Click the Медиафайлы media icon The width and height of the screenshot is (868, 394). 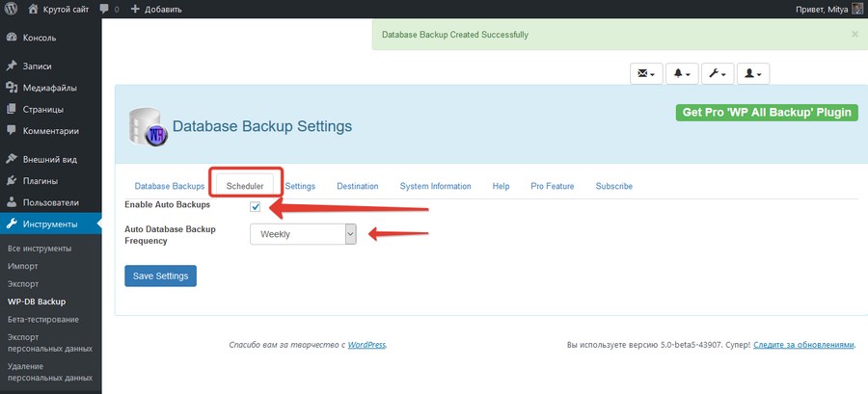[11, 88]
